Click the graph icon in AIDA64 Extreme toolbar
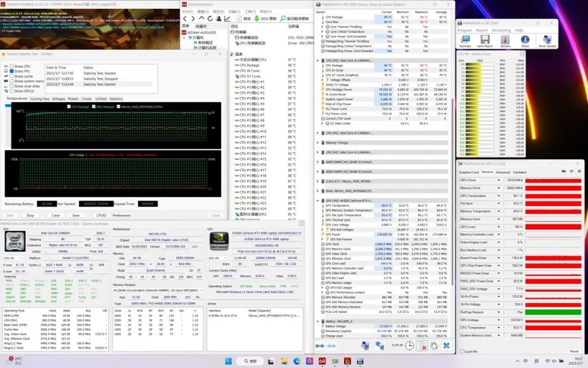The image size is (588, 368). (x=227, y=19)
